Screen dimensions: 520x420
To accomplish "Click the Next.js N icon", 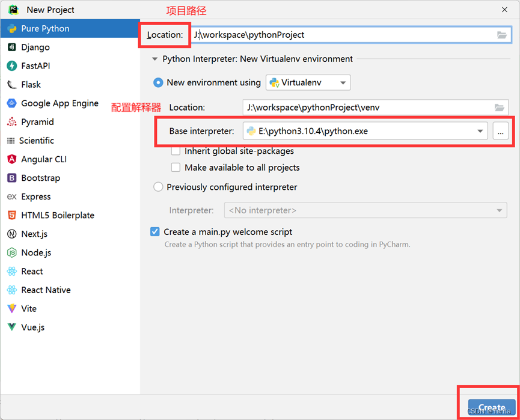I will [12, 234].
